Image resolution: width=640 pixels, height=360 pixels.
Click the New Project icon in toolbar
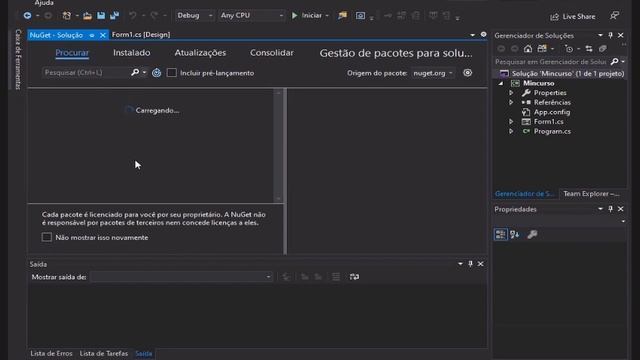[x=67, y=16]
